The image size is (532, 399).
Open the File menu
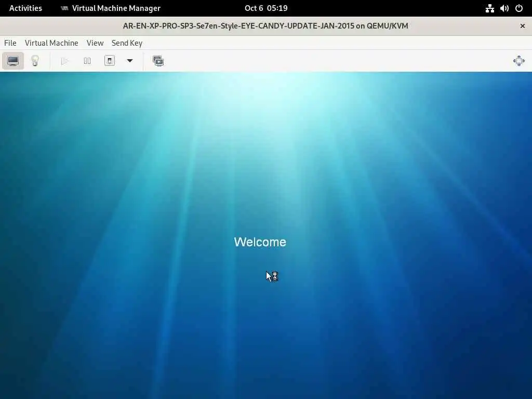click(10, 43)
